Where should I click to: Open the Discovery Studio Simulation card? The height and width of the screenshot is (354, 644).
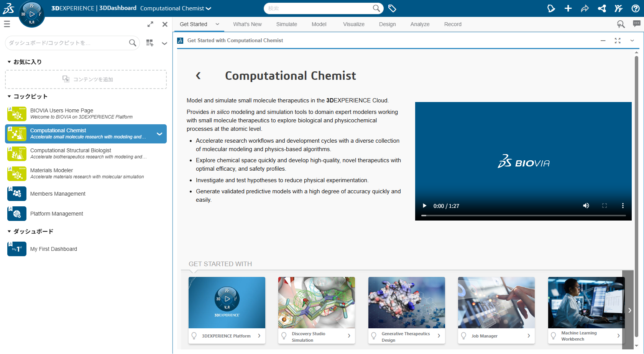316,310
